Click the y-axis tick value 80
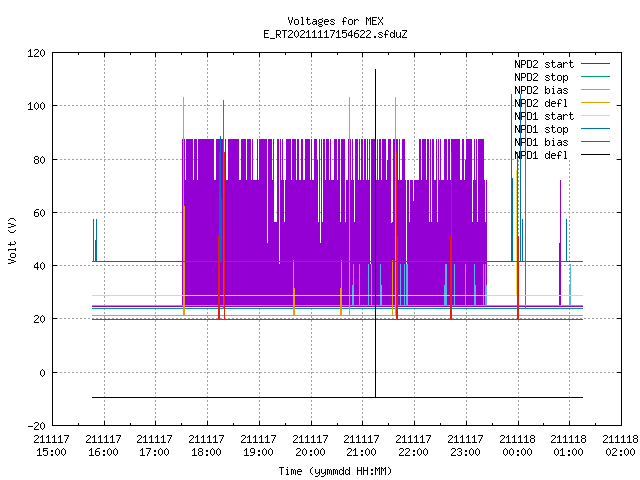 pos(39,160)
